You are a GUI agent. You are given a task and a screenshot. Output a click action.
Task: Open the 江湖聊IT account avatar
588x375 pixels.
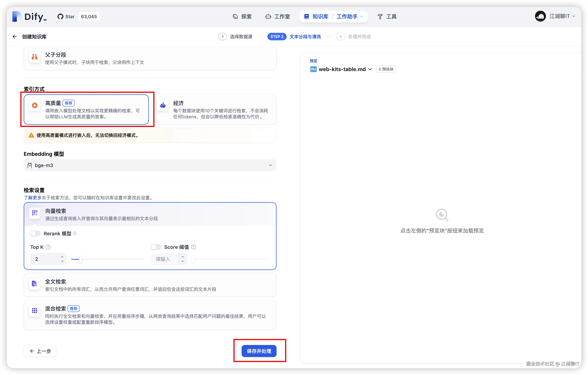point(540,16)
